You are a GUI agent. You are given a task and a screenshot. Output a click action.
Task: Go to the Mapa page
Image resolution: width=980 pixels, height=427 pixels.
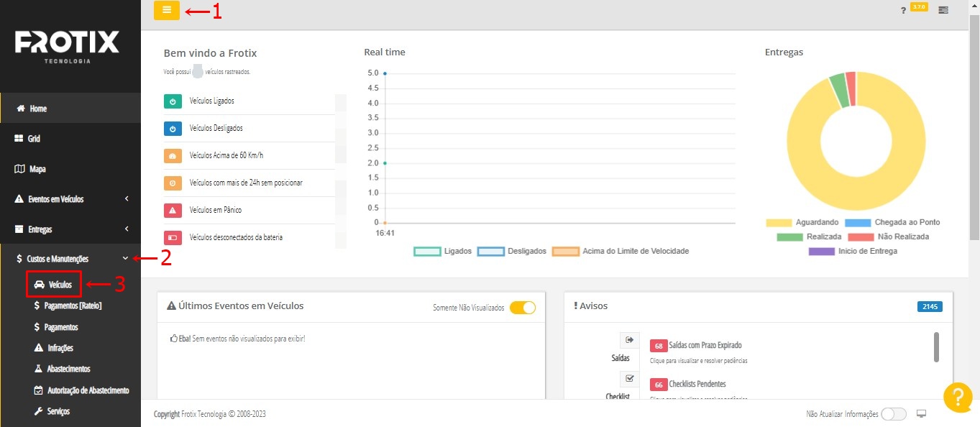[x=37, y=170]
